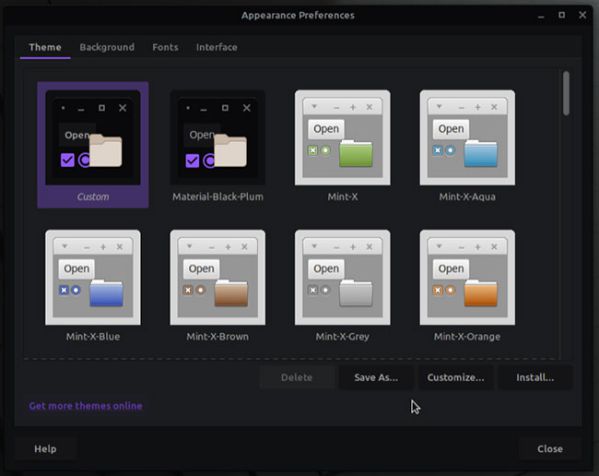Click the Help button
The image size is (599, 476).
(45, 449)
